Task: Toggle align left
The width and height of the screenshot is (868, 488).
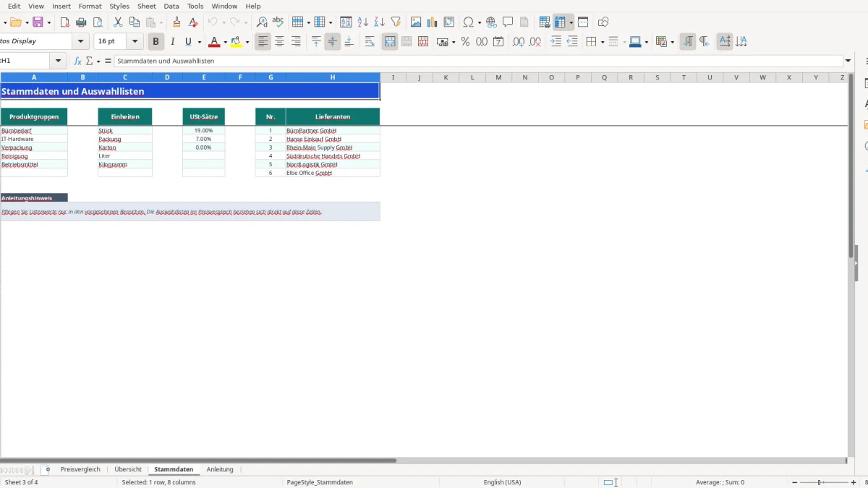Action: (263, 42)
